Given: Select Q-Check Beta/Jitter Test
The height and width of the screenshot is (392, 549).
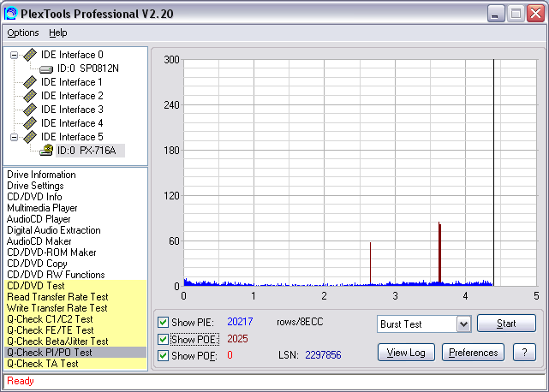Looking at the screenshot, I should pyautogui.click(x=75, y=342).
